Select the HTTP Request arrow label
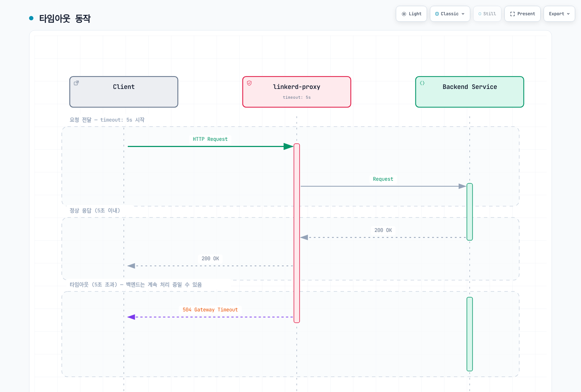 pyautogui.click(x=210, y=139)
